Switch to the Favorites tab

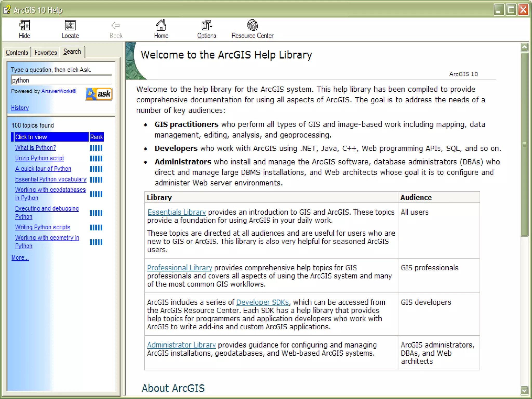[x=45, y=53]
